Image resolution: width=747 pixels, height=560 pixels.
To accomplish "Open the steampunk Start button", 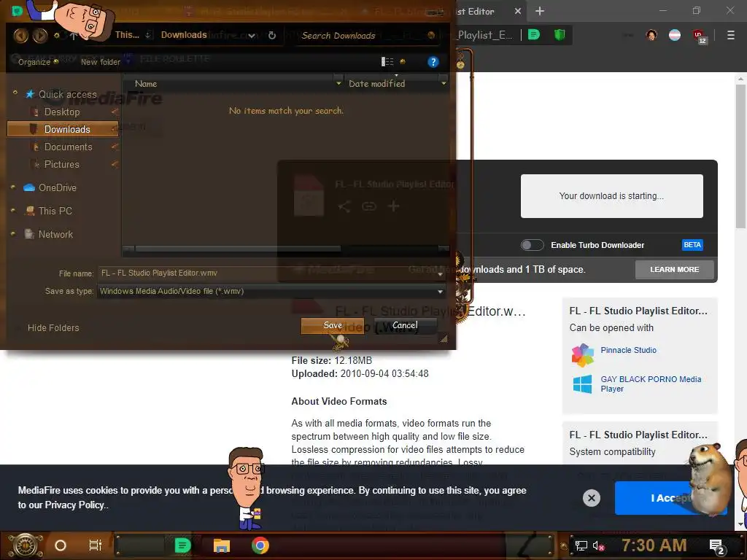I will [26, 545].
